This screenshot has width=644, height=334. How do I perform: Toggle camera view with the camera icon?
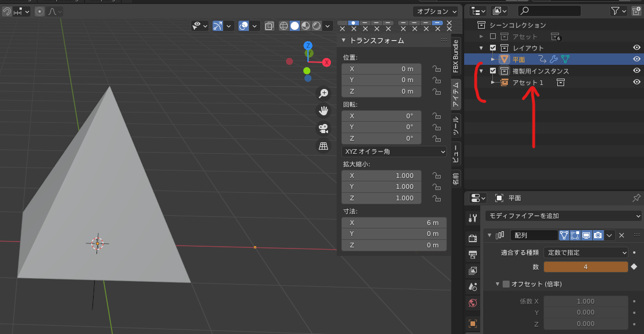click(x=323, y=128)
